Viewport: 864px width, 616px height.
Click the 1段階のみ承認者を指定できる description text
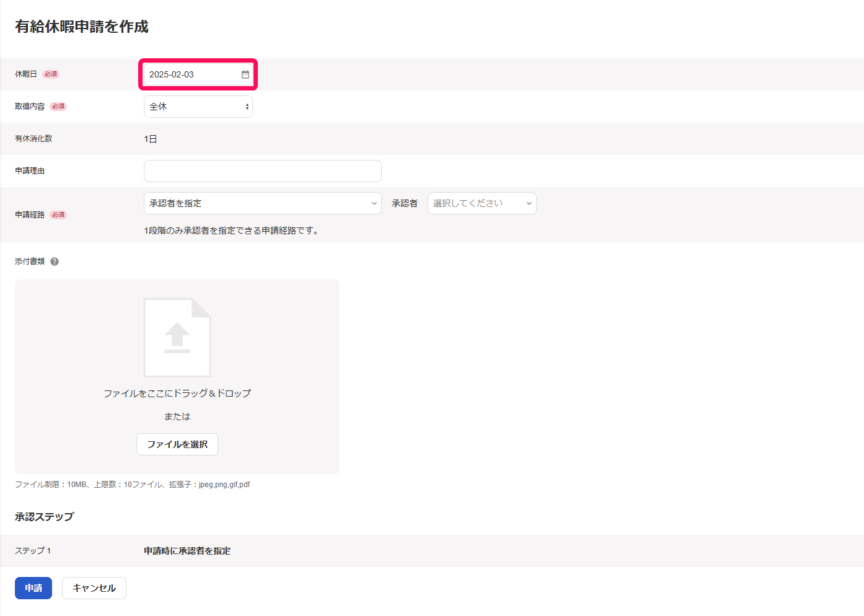pos(231,231)
